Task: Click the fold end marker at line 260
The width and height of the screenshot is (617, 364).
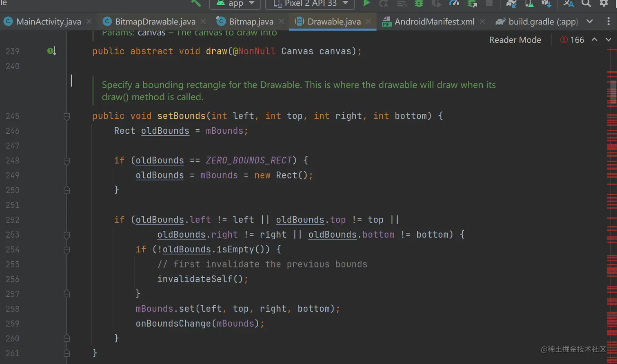Action: (x=67, y=338)
